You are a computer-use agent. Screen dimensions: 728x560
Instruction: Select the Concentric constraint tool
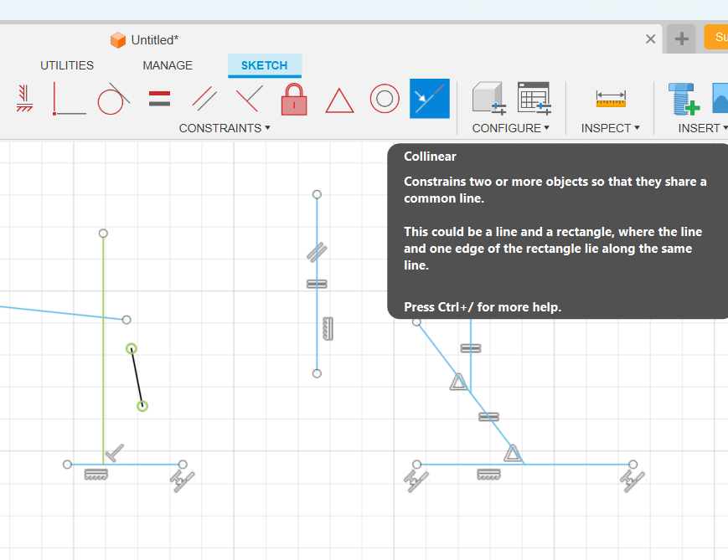(x=385, y=99)
